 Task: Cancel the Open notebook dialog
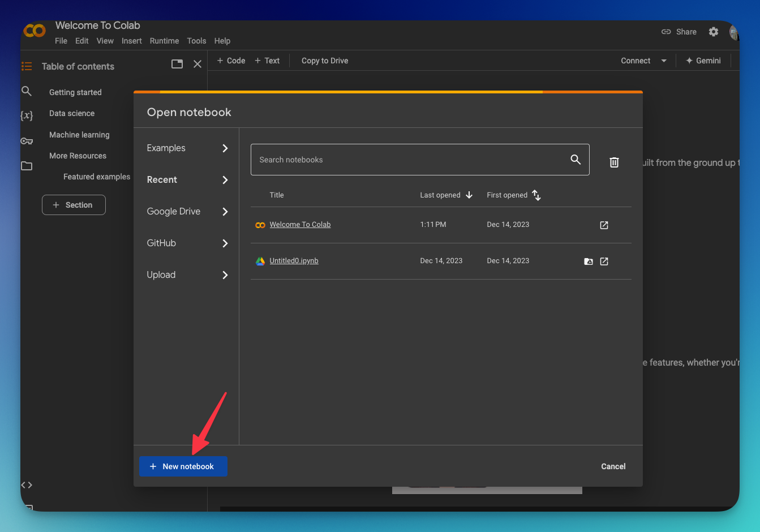point(613,466)
